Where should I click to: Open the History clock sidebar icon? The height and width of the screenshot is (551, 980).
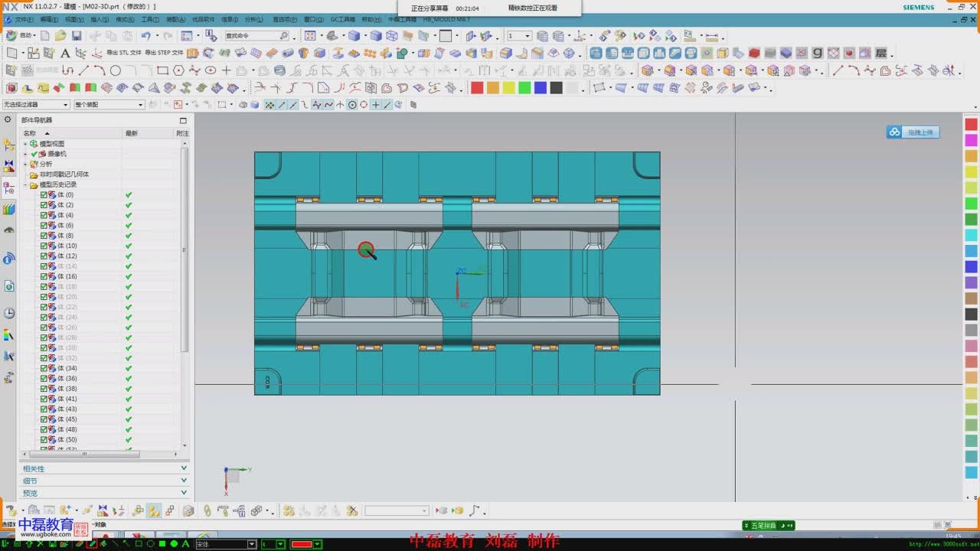pos(9,313)
